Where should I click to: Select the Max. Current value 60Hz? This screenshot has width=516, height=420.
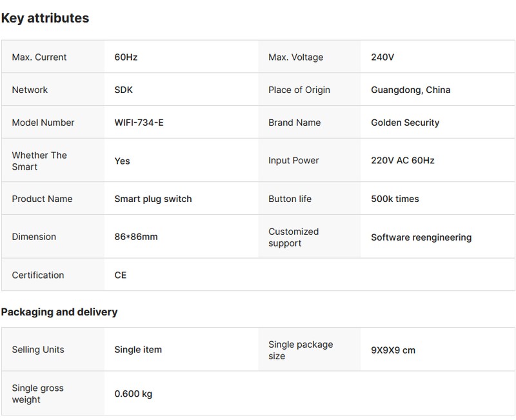(x=126, y=57)
